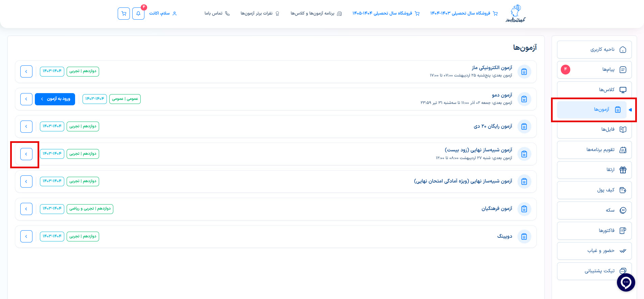Expand آزمون شبیه‌ساز نهایی (زود بیست) chevron
This screenshot has height=299, width=644.
click(x=26, y=154)
